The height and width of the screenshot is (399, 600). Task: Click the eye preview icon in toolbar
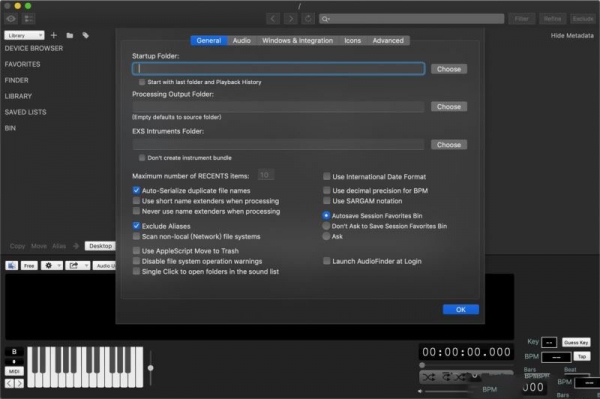(x=11, y=18)
